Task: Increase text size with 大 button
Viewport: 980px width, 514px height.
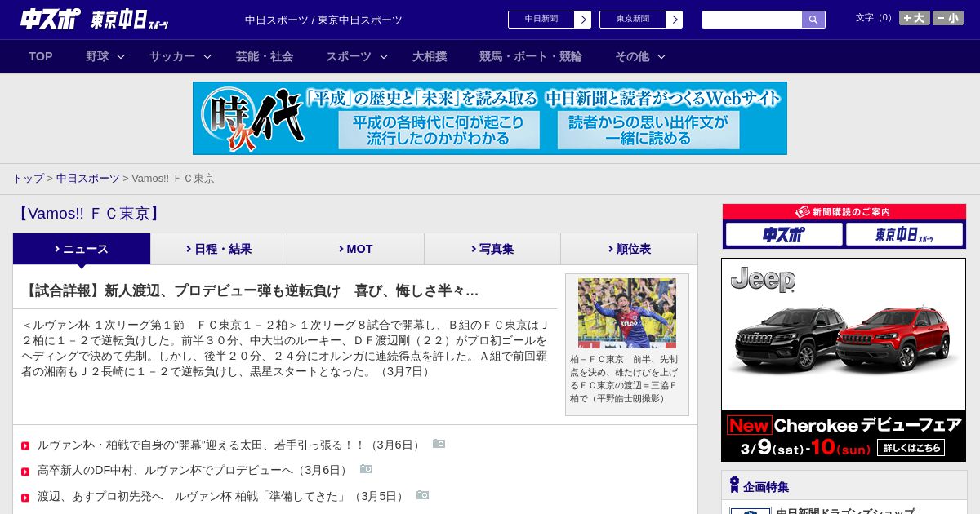Action: point(915,18)
